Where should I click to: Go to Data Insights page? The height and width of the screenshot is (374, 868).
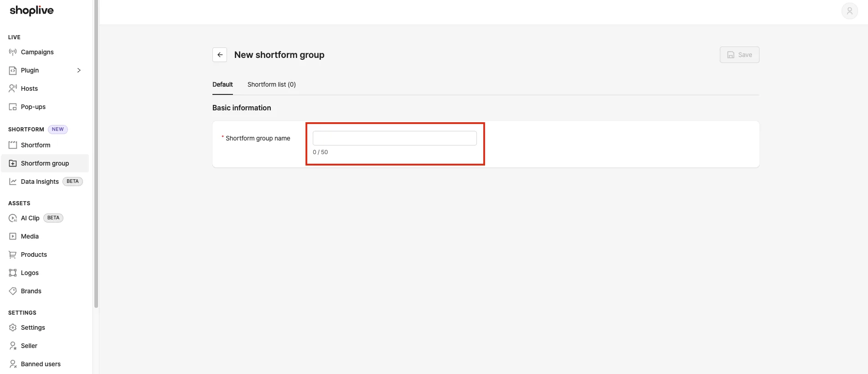tap(40, 182)
